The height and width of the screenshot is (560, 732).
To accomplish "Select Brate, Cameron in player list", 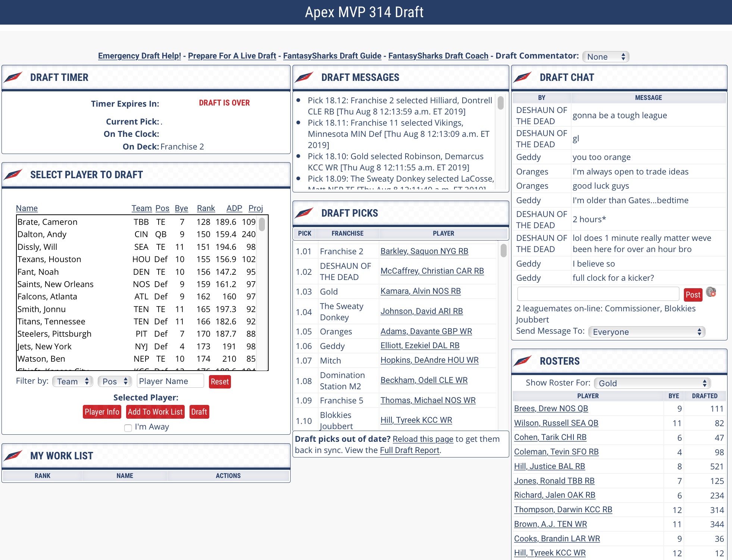I will pos(137,222).
